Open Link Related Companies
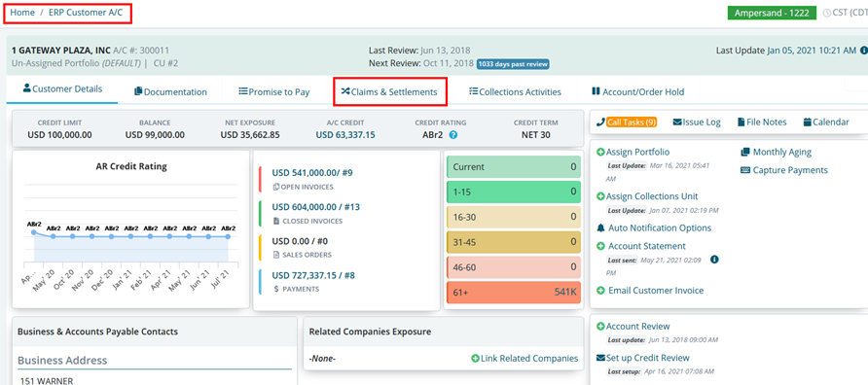This screenshot has height=385, width=868. 528,359
